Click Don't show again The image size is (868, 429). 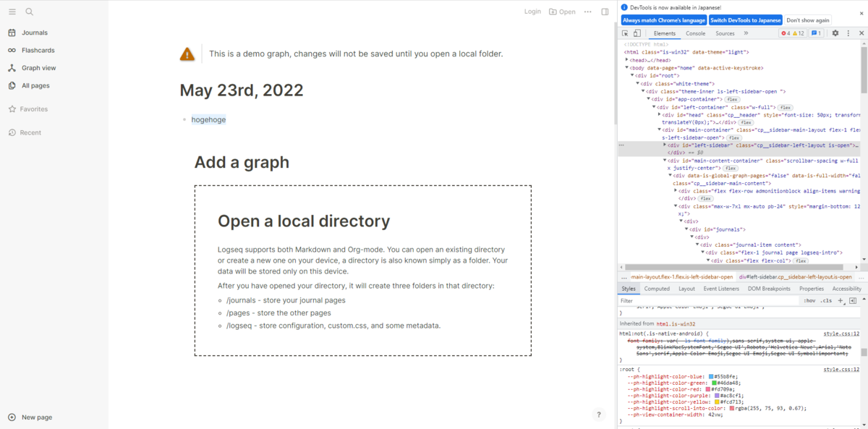point(808,20)
